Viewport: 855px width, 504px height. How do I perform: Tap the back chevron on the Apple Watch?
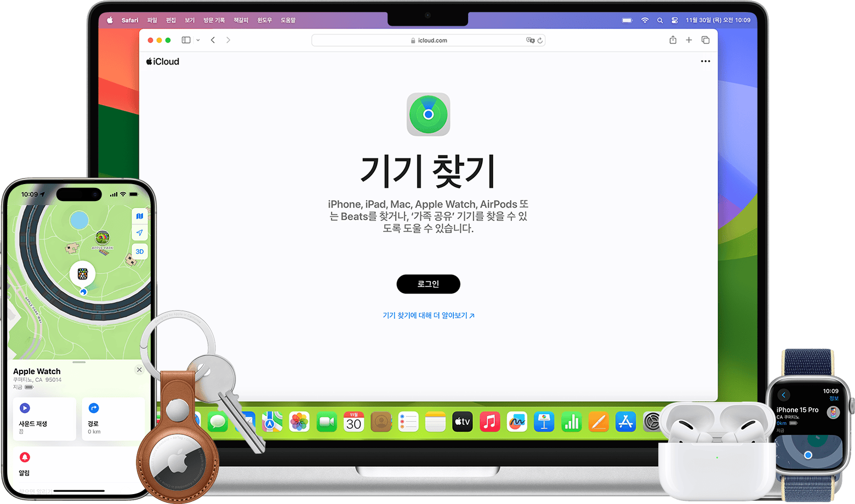(x=784, y=395)
